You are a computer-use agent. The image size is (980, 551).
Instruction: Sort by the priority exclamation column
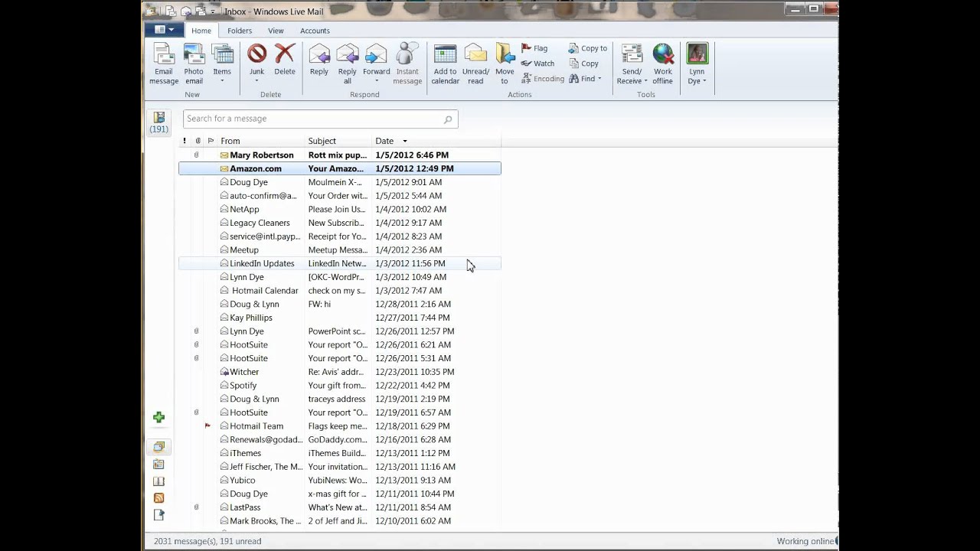[x=185, y=141]
